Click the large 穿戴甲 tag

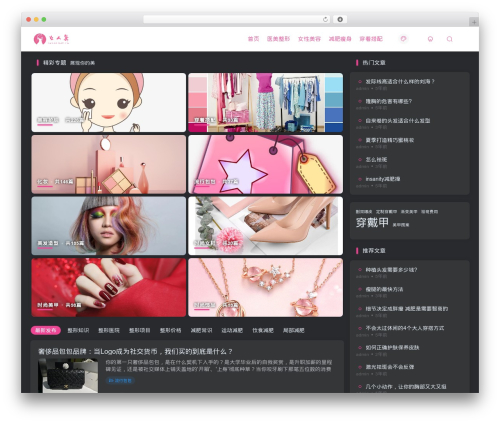pyautogui.click(x=372, y=222)
